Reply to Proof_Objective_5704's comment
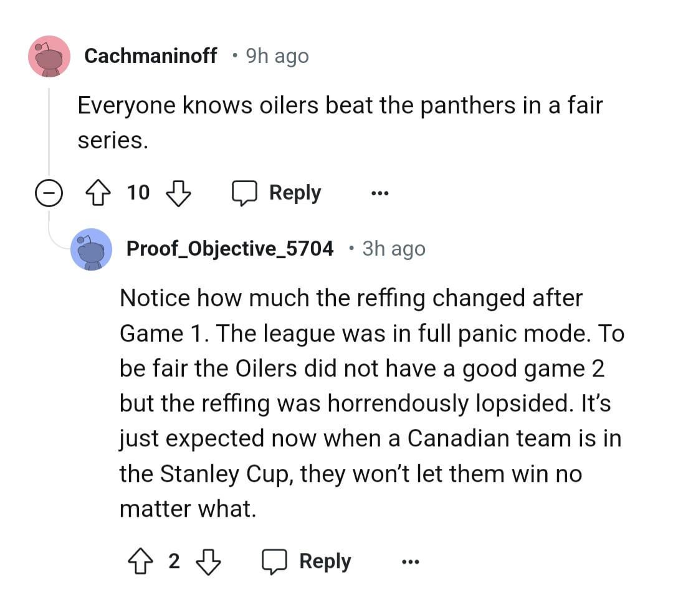Screen dimensions: 673x616 click(x=307, y=562)
